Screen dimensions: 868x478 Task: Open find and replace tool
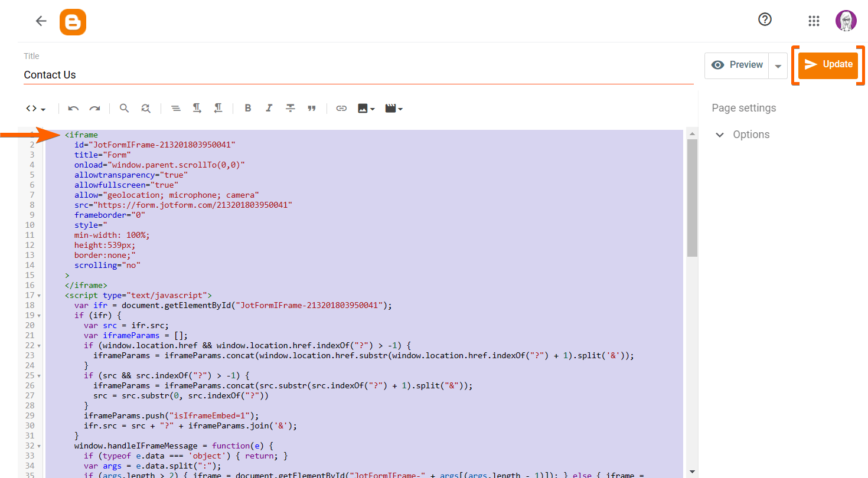coord(145,109)
